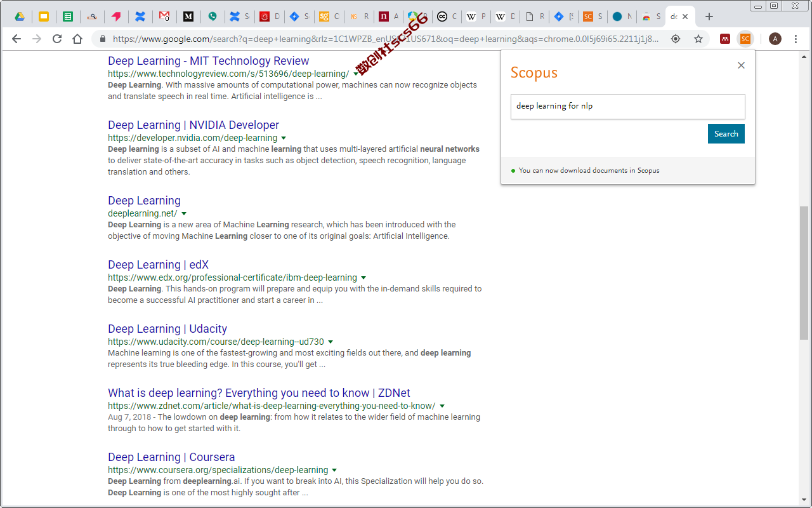Viewport: 812px width, 508px height.
Task: Open the yellow Google Slides pinned tab
Action: click(44, 17)
